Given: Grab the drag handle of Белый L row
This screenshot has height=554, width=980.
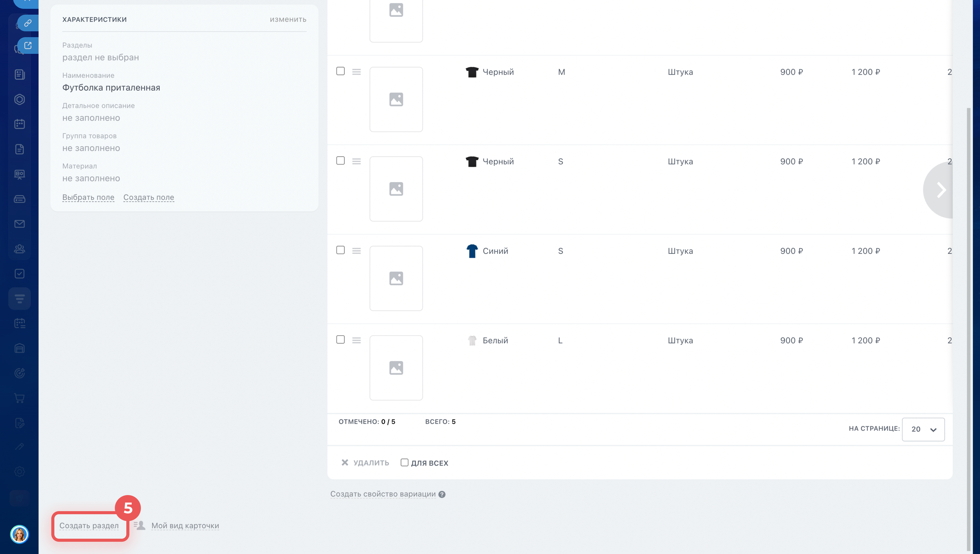Looking at the screenshot, I should (356, 340).
